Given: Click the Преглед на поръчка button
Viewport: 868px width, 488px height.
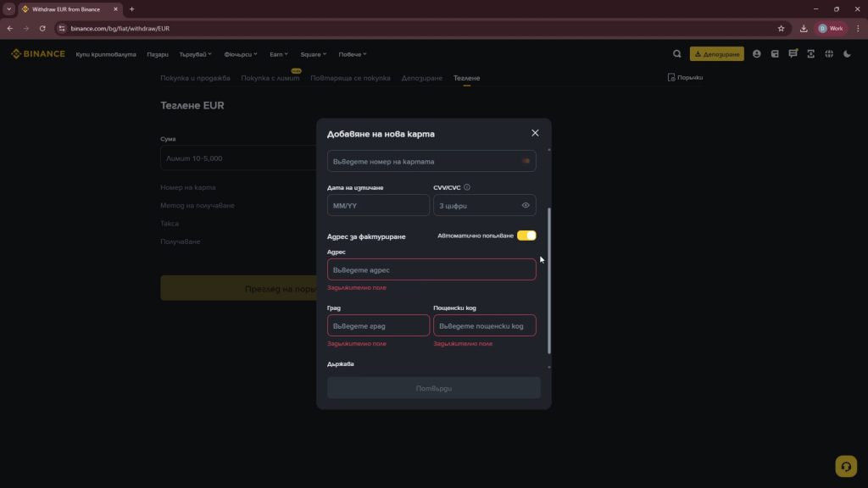Looking at the screenshot, I should point(238,288).
